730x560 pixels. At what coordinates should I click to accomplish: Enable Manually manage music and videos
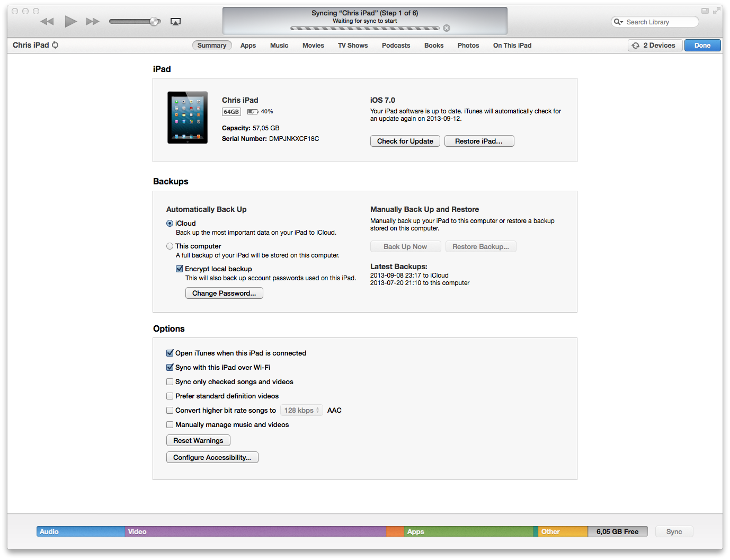[170, 424]
